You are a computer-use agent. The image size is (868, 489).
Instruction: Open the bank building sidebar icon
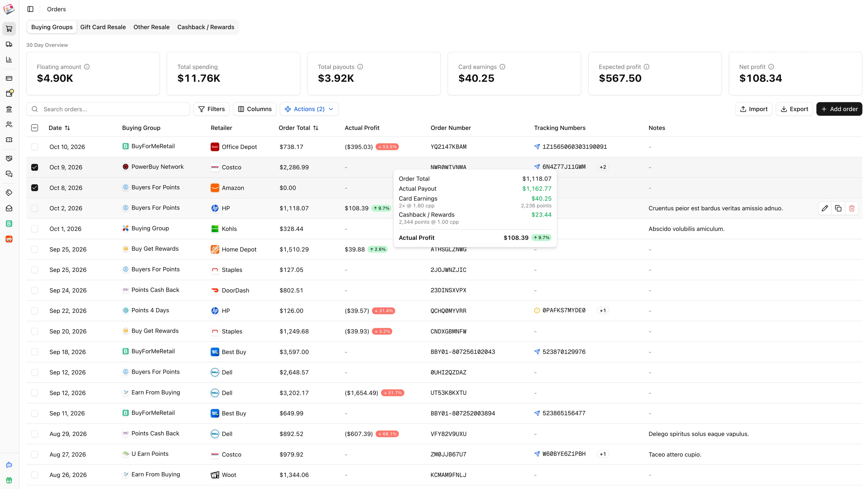(9, 109)
